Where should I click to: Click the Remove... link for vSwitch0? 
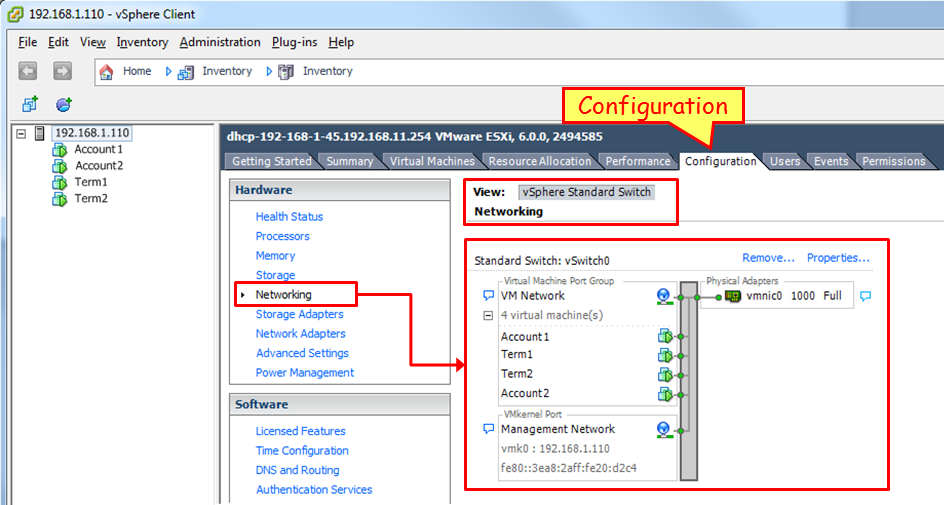pyautogui.click(x=768, y=258)
